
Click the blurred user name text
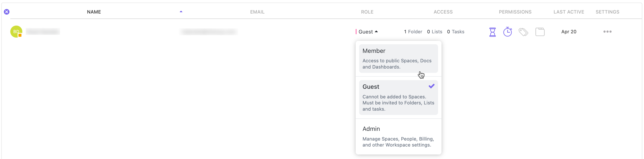[43, 32]
